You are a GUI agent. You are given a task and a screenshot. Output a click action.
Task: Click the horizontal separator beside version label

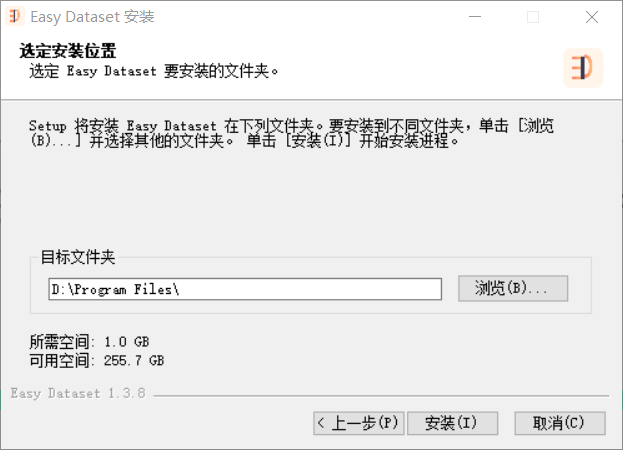click(x=381, y=396)
